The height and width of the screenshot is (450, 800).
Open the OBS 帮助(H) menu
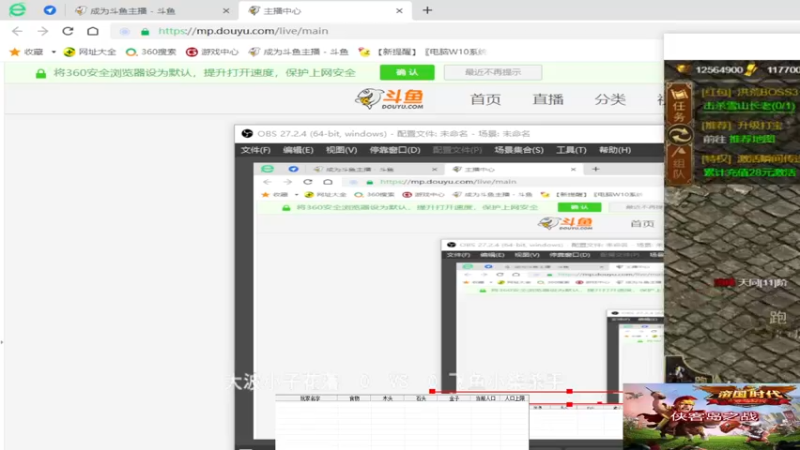click(x=615, y=150)
